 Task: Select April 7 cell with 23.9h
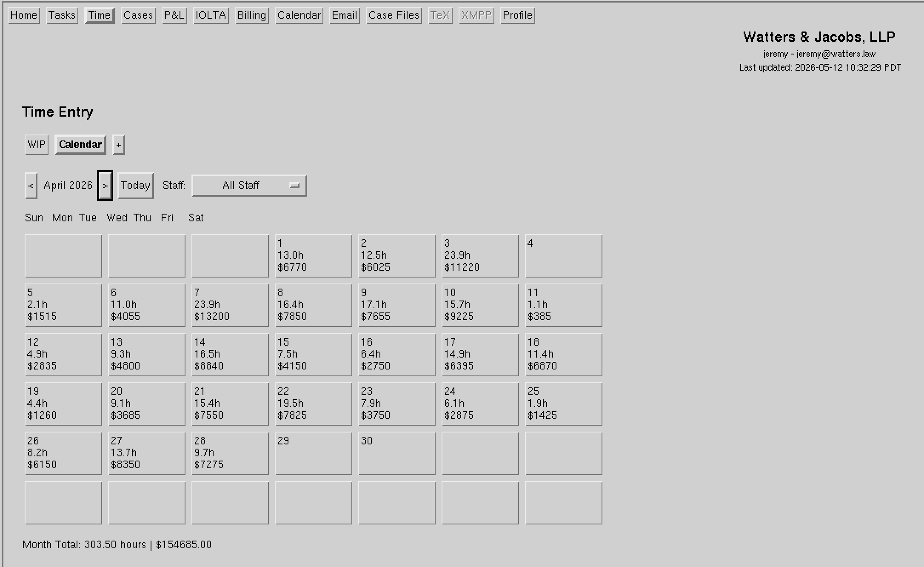click(230, 305)
